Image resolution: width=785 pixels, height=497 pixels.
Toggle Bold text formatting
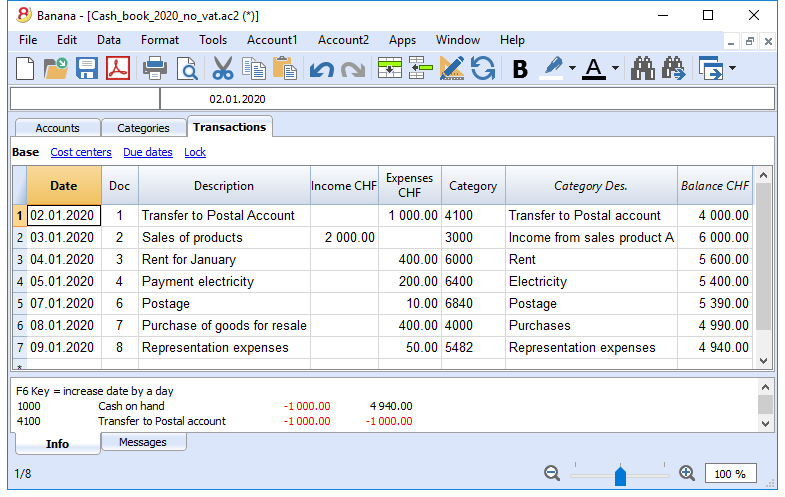pos(520,69)
